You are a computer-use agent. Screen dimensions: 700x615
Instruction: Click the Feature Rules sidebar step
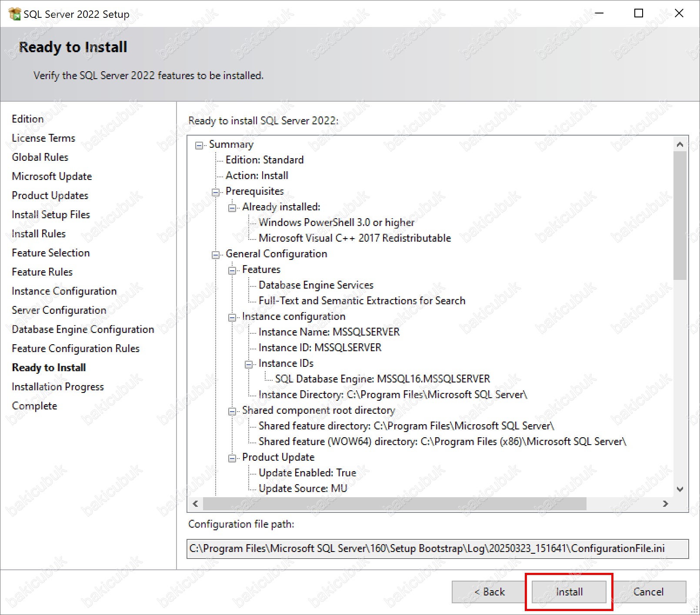42,272
